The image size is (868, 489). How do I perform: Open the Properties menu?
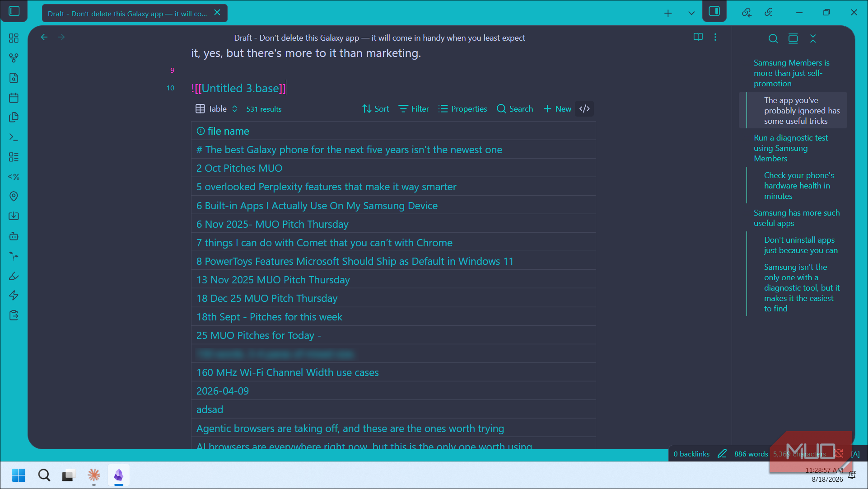tap(463, 109)
